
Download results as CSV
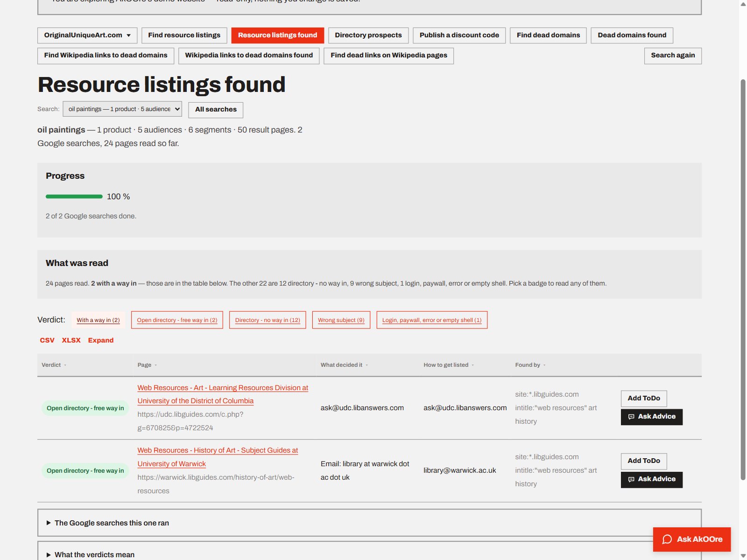[47, 340]
